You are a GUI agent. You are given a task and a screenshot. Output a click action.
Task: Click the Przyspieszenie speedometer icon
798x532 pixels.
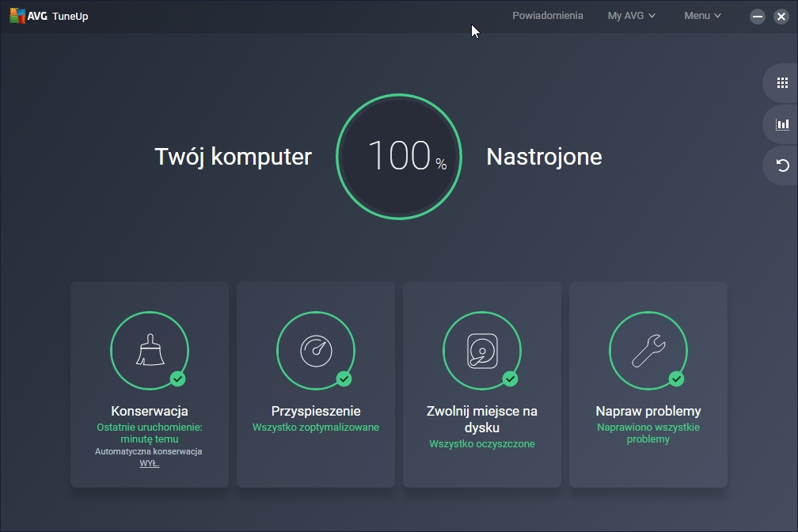tap(316, 350)
